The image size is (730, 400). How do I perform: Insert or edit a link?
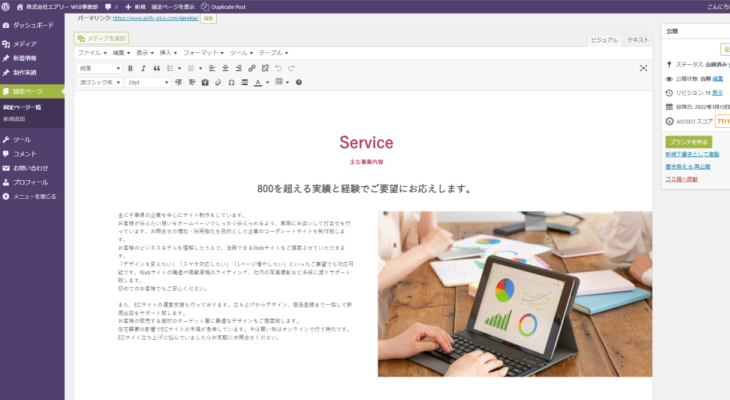[x=252, y=68]
